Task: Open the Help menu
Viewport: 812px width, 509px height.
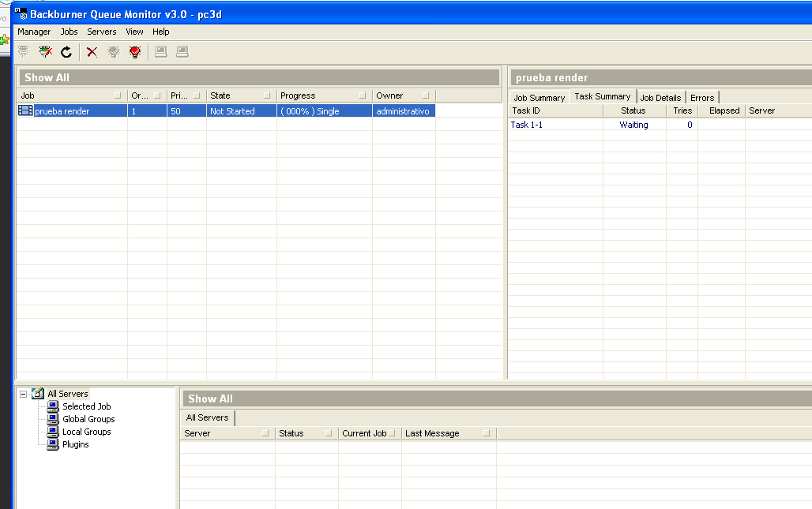Action: tap(160, 32)
